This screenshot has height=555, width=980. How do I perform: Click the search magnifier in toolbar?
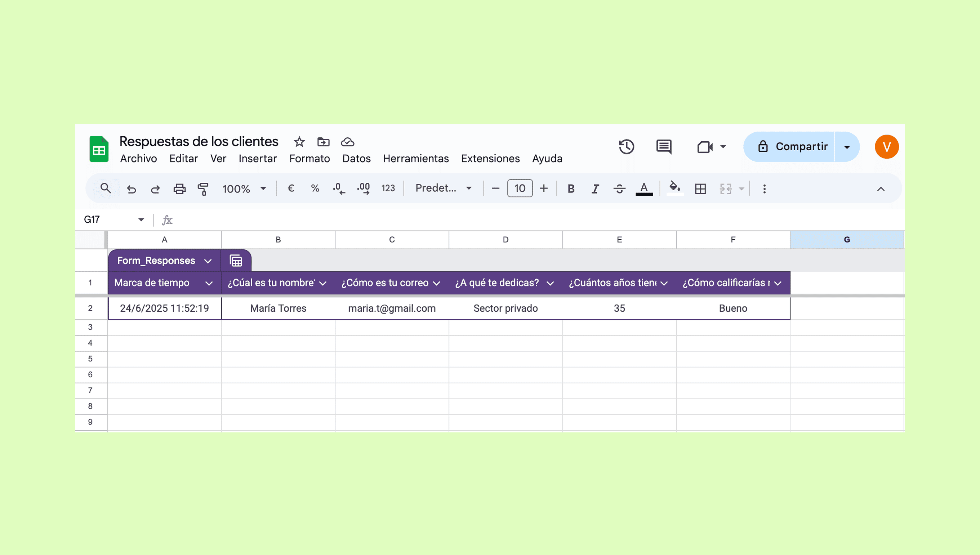point(106,188)
